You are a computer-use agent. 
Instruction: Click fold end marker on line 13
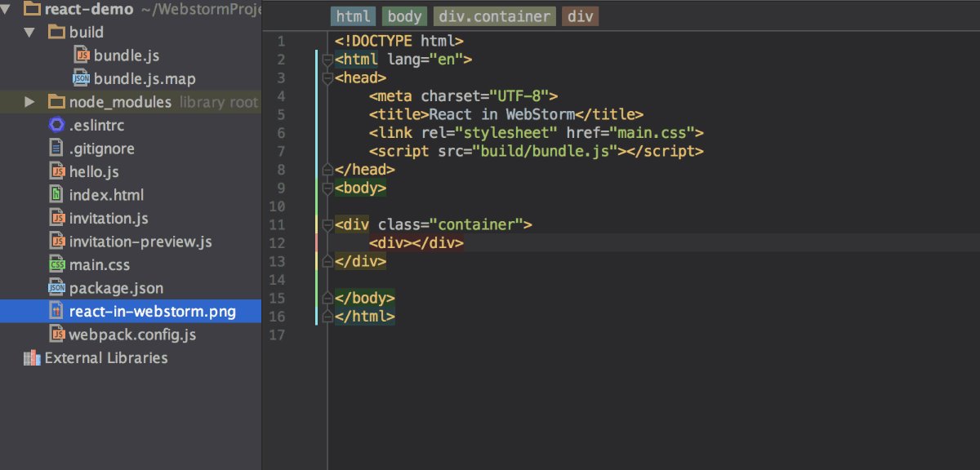(x=327, y=262)
